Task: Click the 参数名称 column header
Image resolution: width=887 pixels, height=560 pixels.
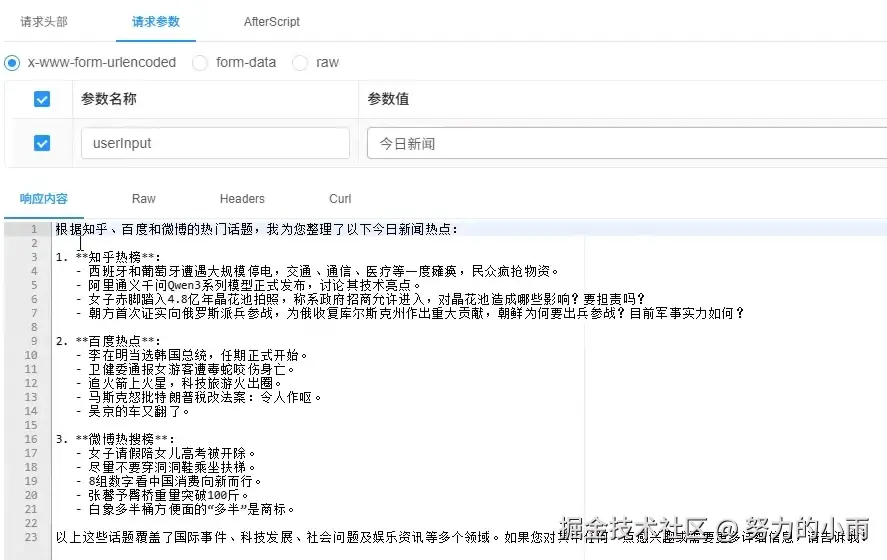Action: tap(109, 99)
